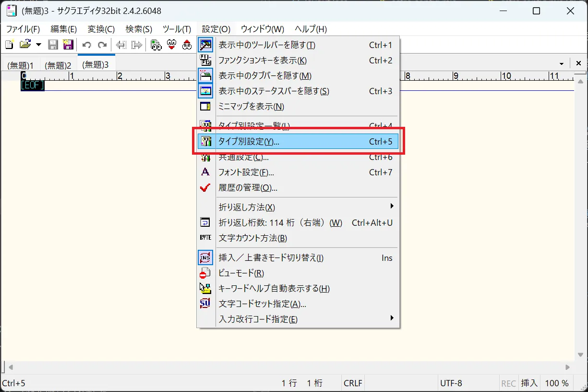This screenshot has height=392, width=588.
Task: Click the BYTE 文字カウント方法 icon
Action: click(x=205, y=238)
